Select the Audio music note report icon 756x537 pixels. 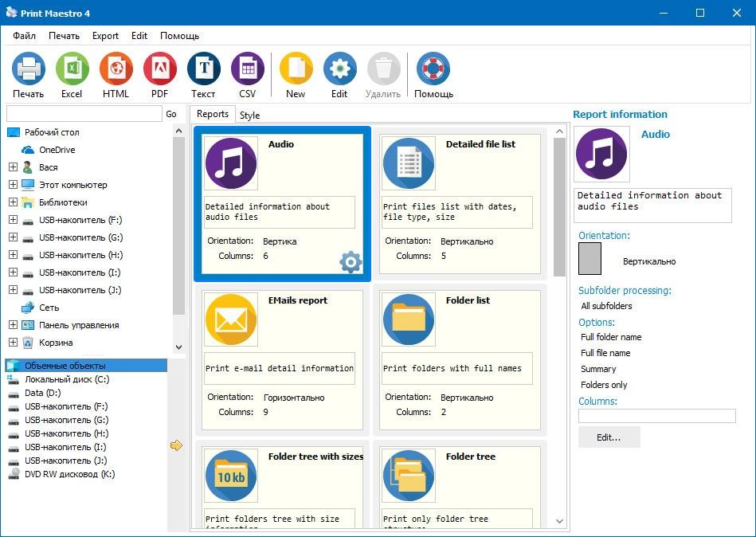pos(231,163)
